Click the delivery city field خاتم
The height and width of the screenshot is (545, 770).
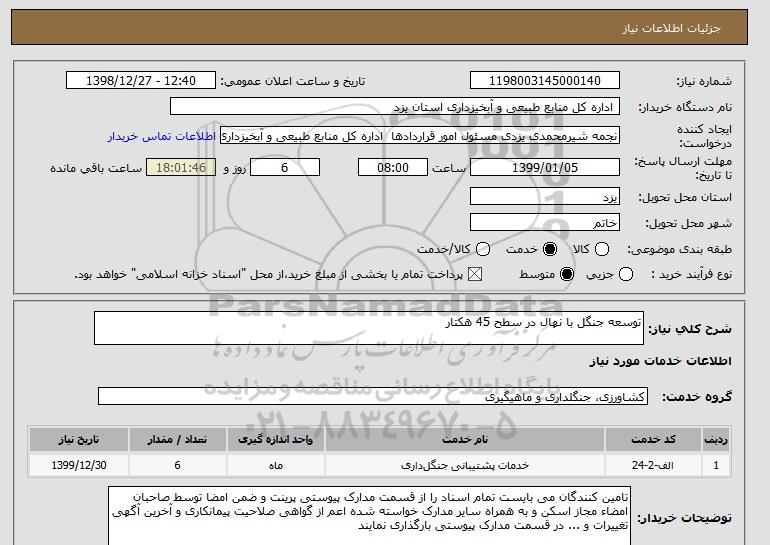click(x=545, y=222)
